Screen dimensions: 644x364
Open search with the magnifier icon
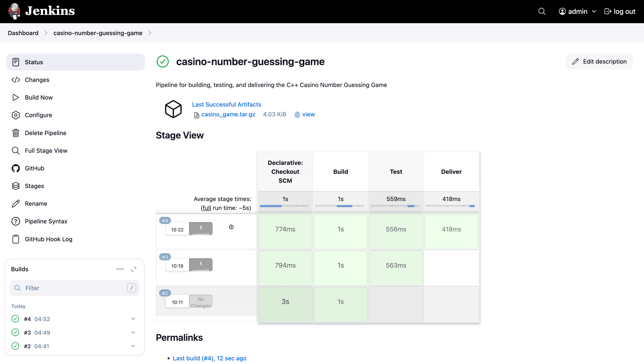(x=542, y=11)
